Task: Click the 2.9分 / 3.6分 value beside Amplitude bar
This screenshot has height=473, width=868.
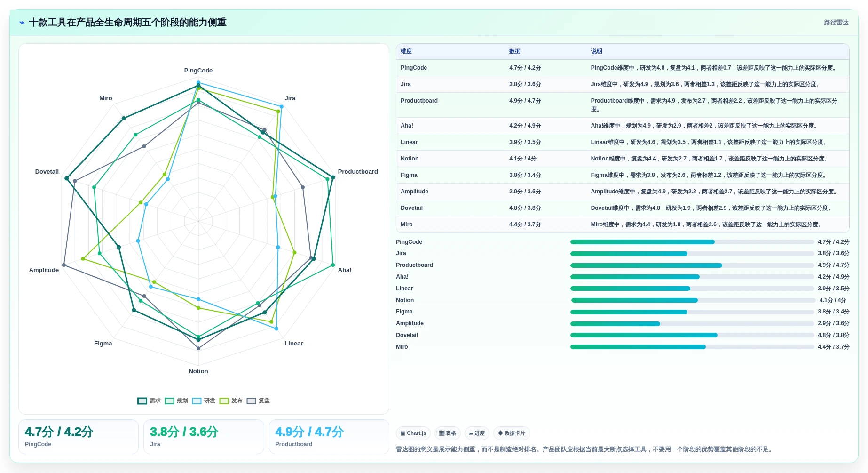Action: 834,324
